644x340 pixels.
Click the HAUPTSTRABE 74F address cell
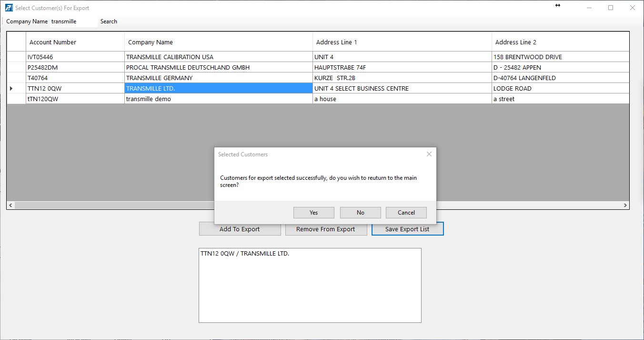point(402,68)
